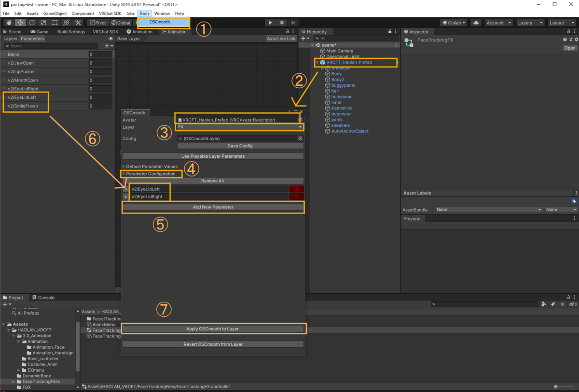Select the Move tool in the toolbar
Viewport: 579px width, 392px height.
click(20, 23)
